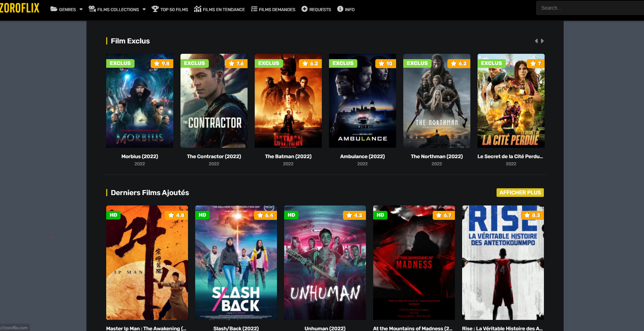The image size is (644, 331).
Task: Expand Films Collections dropdown arrow
Action: [x=144, y=9]
